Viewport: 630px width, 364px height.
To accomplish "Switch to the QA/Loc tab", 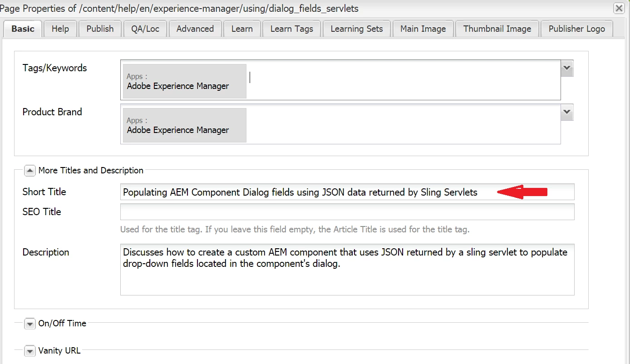I will (145, 29).
